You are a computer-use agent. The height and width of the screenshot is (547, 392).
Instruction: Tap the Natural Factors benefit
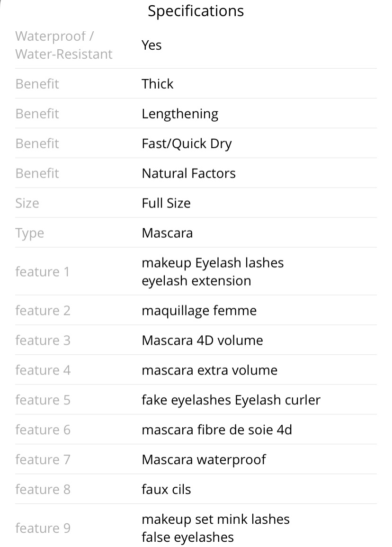pos(189,173)
